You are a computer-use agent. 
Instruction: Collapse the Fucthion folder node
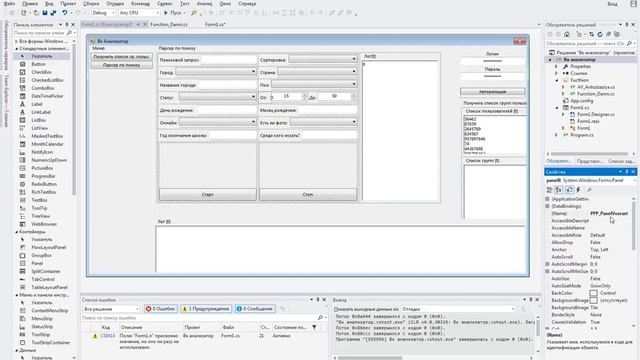(x=556, y=80)
